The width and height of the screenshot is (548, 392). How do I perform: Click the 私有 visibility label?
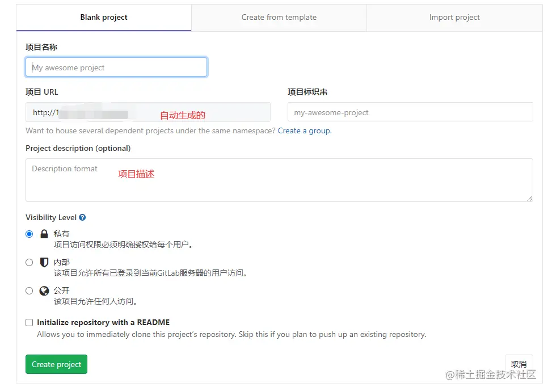point(61,234)
